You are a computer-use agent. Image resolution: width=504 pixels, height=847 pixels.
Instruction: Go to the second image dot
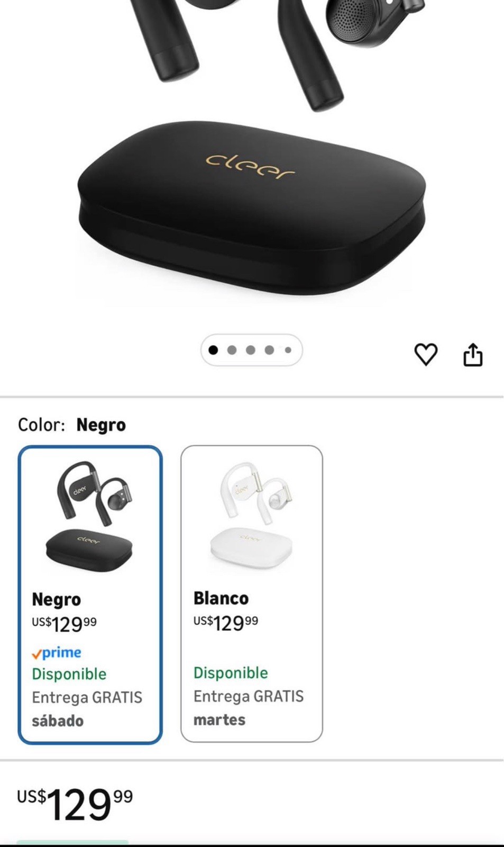pos(232,350)
